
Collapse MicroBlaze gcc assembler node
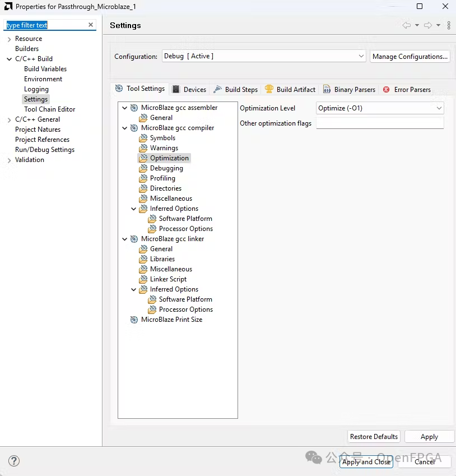(x=125, y=108)
